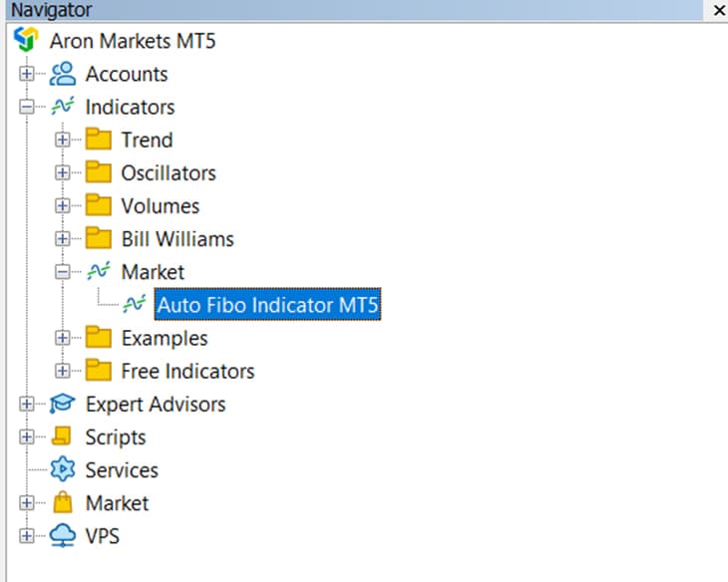
Task: Collapse the Indicators tree node
Action: click(x=27, y=107)
